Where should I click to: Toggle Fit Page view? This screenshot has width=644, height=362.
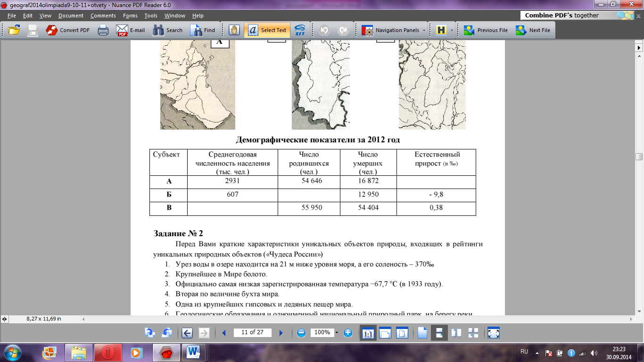point(402,333)
